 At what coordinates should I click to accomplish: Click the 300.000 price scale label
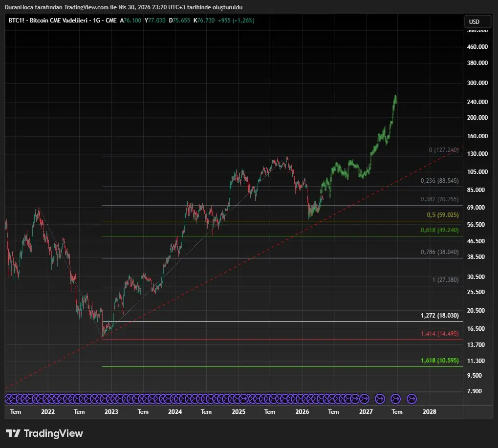[x=477, y=83]
